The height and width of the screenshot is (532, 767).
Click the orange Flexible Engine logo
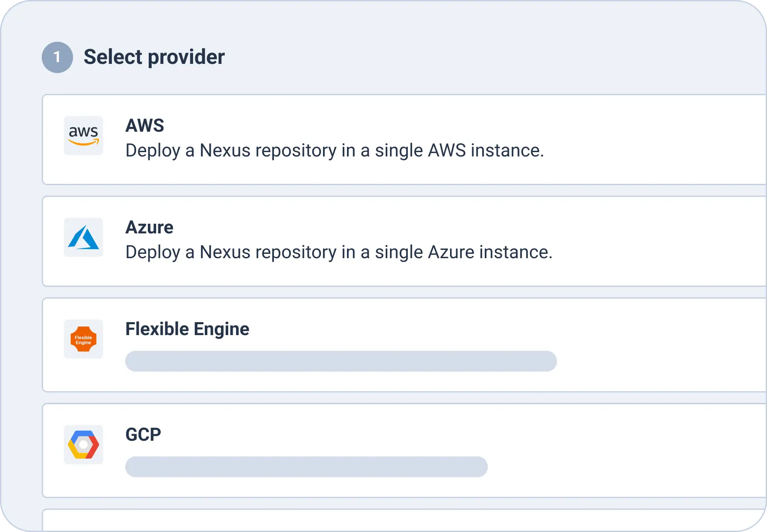coord(83,339)
